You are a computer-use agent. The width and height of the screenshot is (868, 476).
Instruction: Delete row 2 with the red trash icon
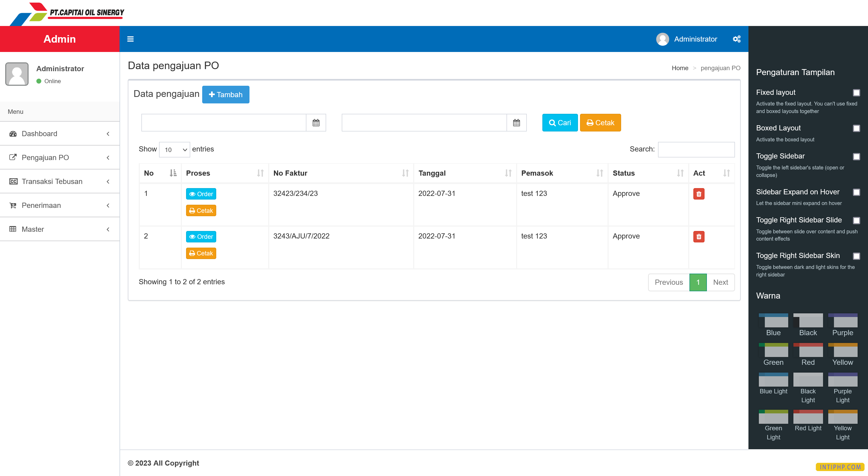coord(699,236)
